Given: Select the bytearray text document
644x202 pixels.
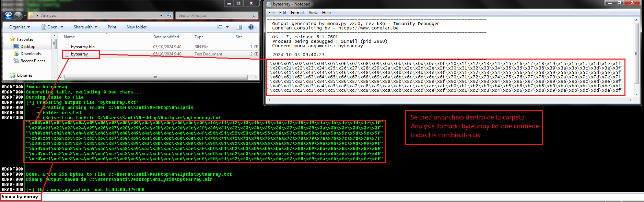Looking at the screenshot, I should coord(79,54).
